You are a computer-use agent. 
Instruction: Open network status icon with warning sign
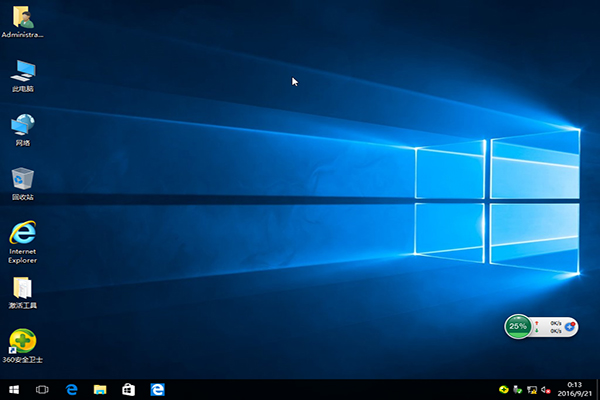click(x=532, y=388)
